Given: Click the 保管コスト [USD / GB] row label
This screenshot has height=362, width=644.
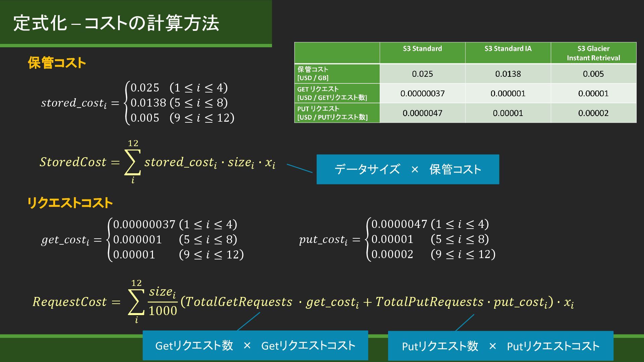Looking at the screenshot, I should click(x=337, y=74).
